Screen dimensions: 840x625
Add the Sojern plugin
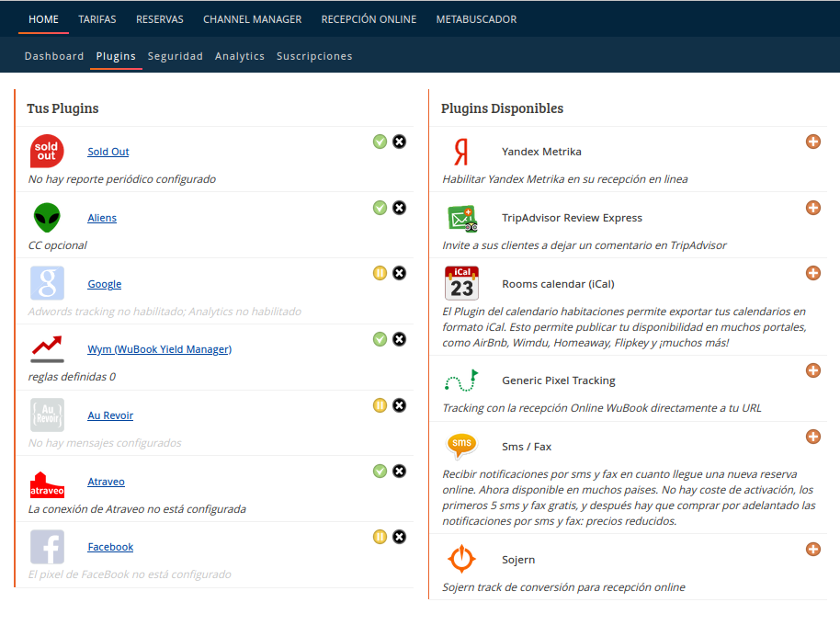(812, 550)
